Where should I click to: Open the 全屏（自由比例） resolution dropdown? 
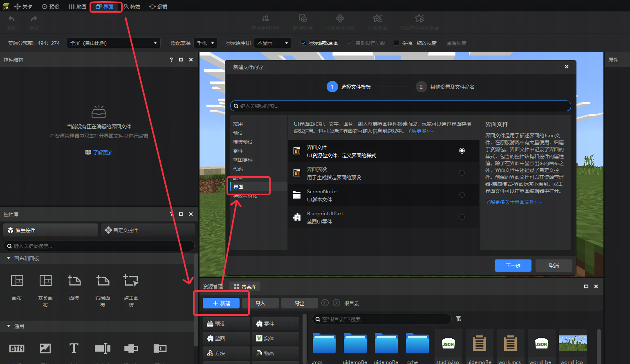tap(113, 43)
